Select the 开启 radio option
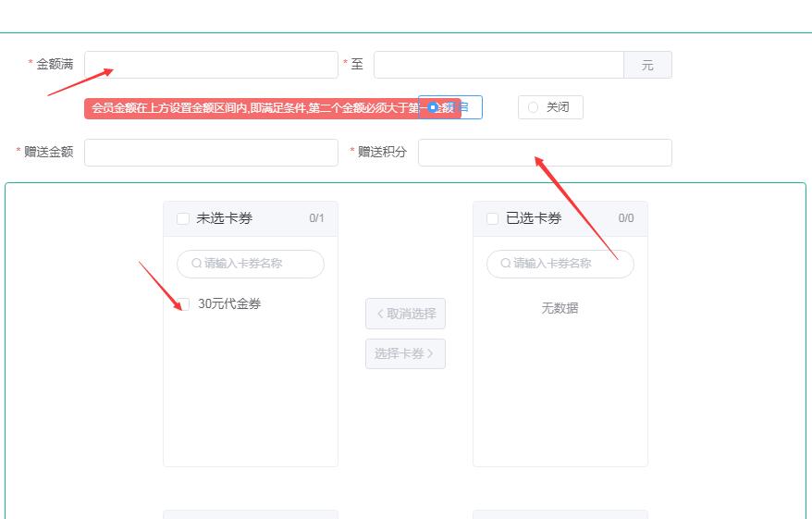 tap(433, 107)
